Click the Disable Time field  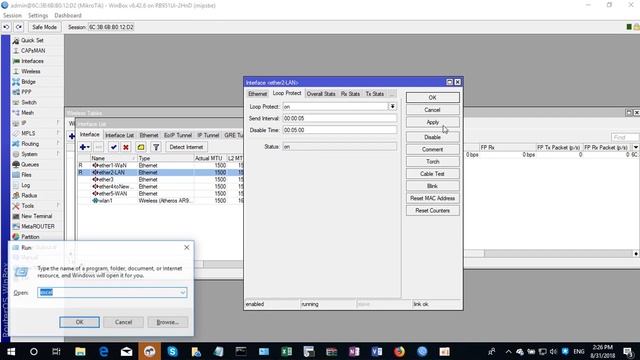coord(340,130)
